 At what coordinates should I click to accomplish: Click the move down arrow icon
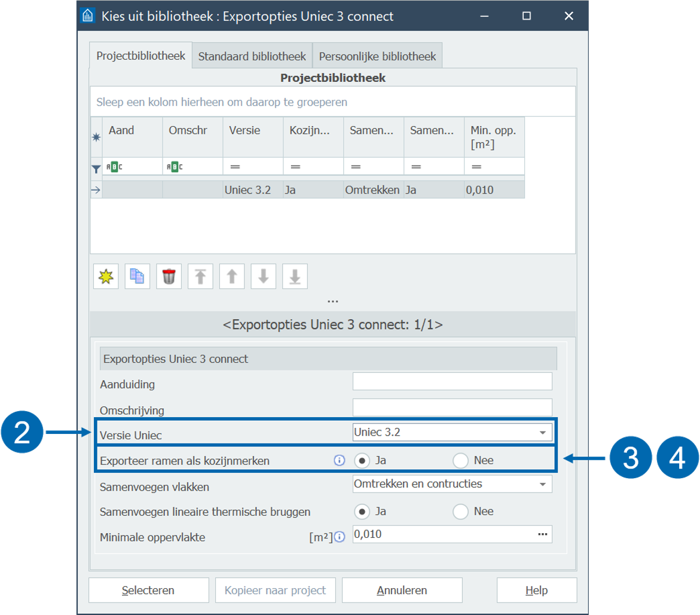263,277
